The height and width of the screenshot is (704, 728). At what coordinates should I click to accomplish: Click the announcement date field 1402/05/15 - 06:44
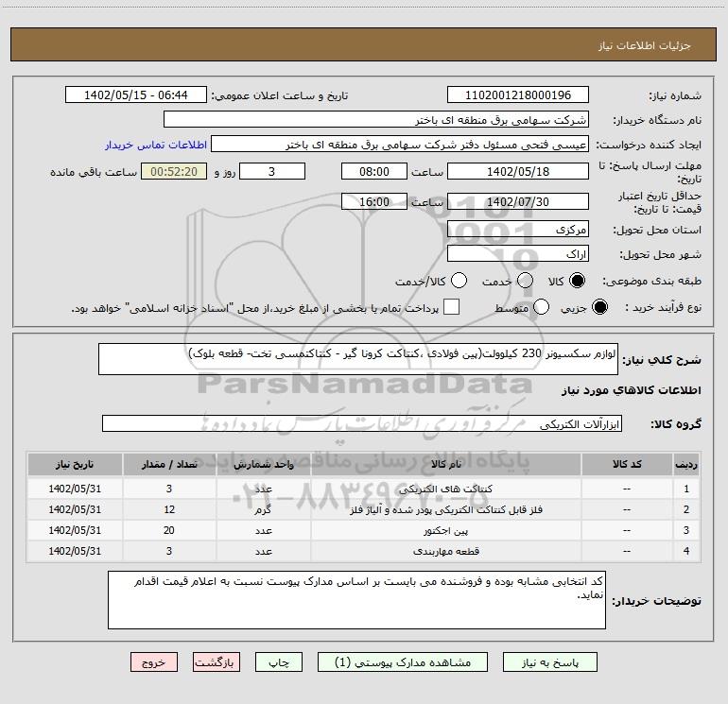pos(135,94)
